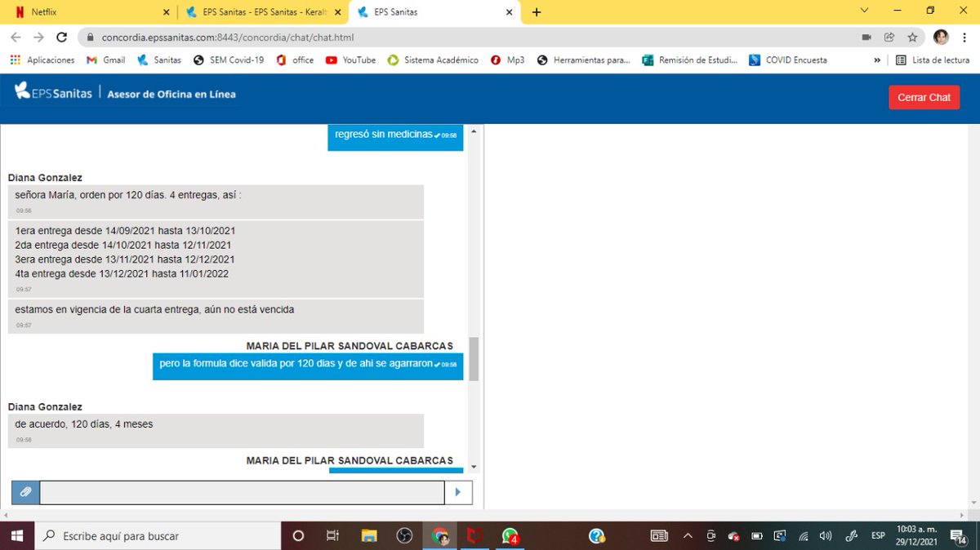Open the Chrome profile avatar

pos(941,38)
